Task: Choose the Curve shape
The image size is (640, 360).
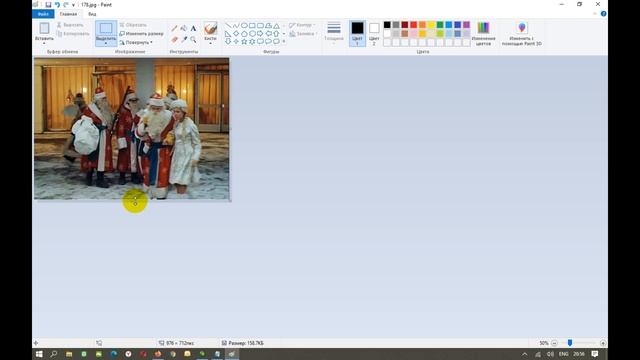Action: (x=236, y=26)
